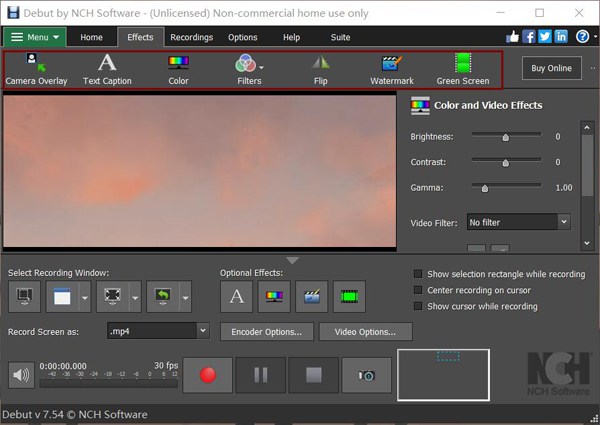
Task: Open the Recordings tab
Action: tap(192, 37)
